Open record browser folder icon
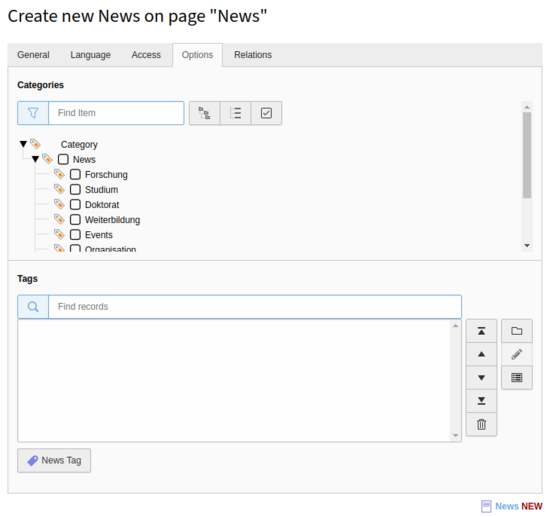Viewport: 550px width, 517px height. point(517,331)
